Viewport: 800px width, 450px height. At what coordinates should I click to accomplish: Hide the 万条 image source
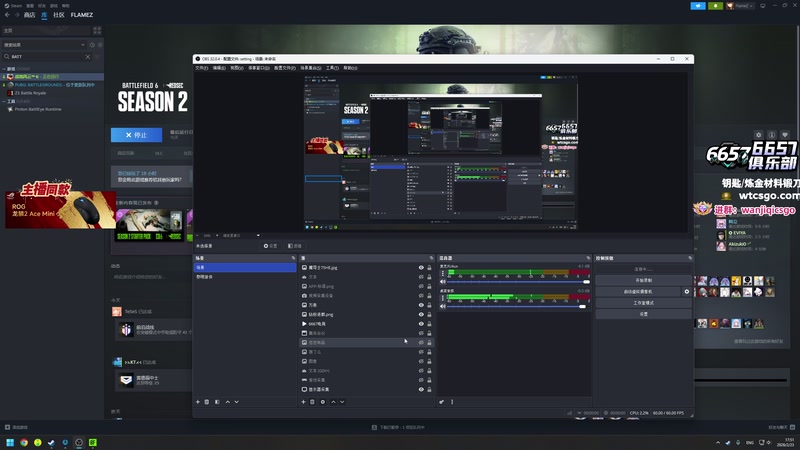click(421, 305)
